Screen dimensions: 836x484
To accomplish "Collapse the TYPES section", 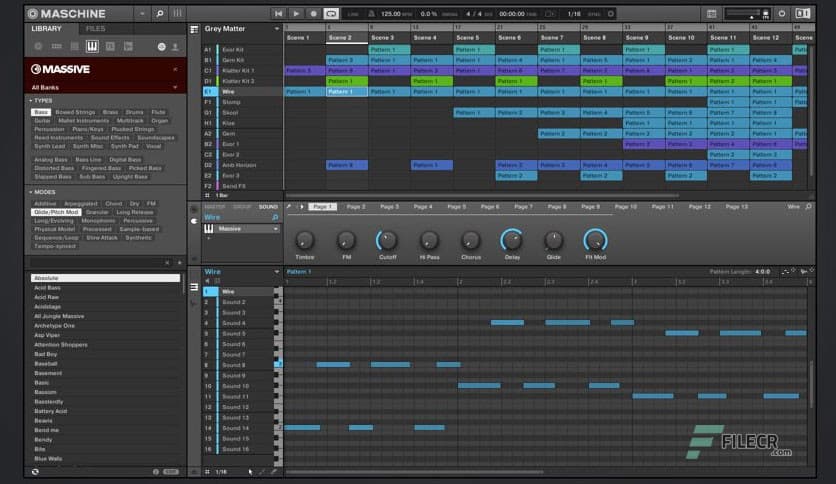I will click(30, 100).
